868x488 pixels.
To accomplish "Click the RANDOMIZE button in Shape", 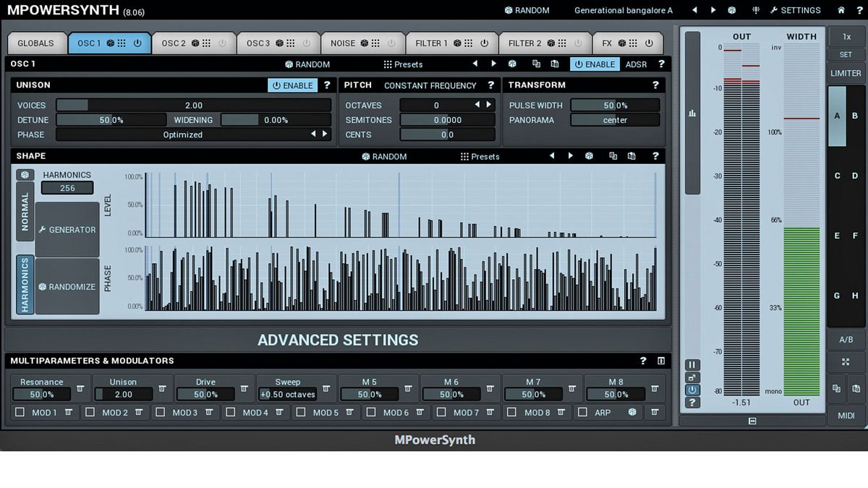I will (67, 286).
